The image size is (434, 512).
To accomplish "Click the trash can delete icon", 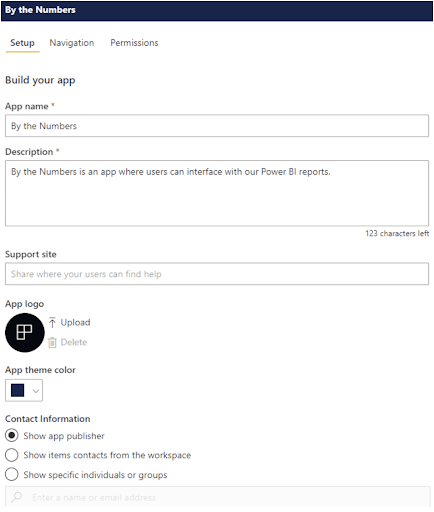I will coord(52,342).
